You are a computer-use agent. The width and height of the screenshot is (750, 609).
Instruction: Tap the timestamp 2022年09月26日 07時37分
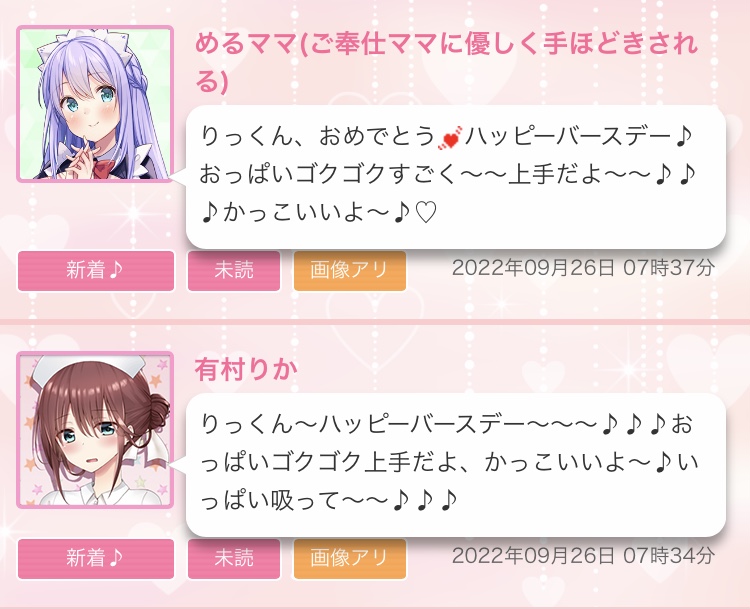point(583,268)
